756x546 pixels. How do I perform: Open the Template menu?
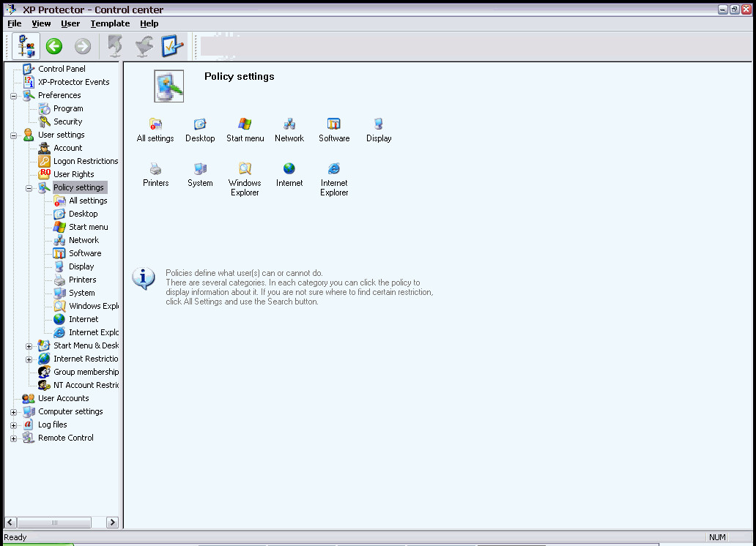point(110,23)
